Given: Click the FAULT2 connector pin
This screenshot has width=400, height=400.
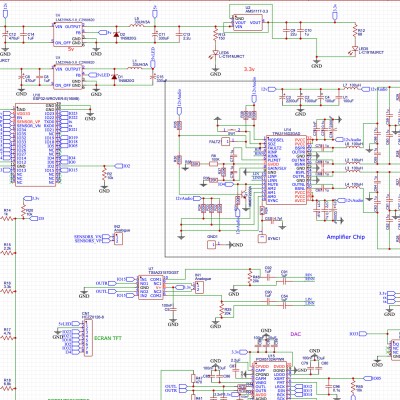Looking at the screenshot, I should coord(226,141).
